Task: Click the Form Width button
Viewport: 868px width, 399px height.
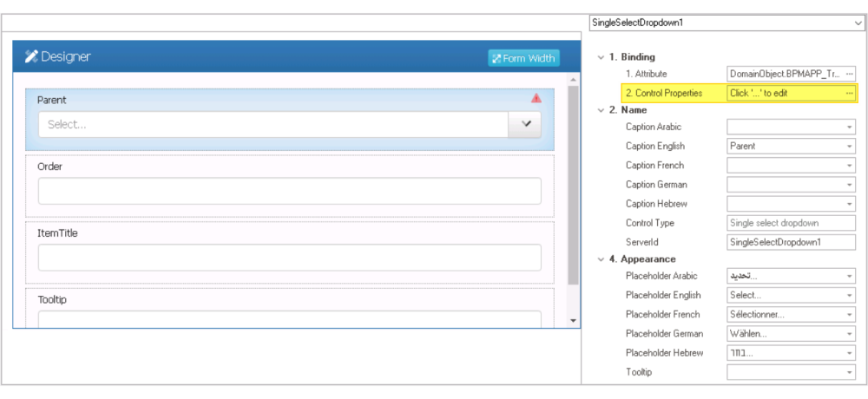Action: 523,58
